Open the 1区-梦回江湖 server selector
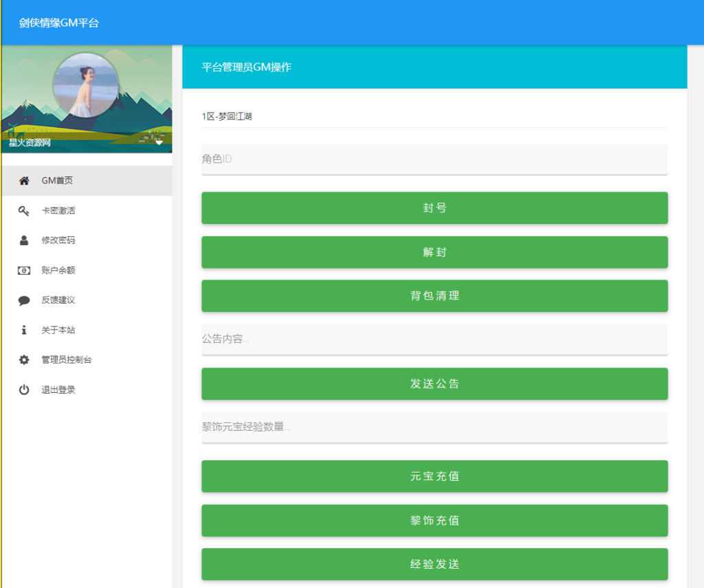 [434, 117]
